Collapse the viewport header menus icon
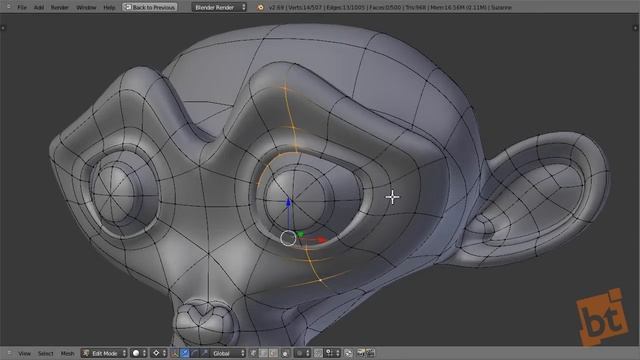The image size is (640, 360). (9, 353)
